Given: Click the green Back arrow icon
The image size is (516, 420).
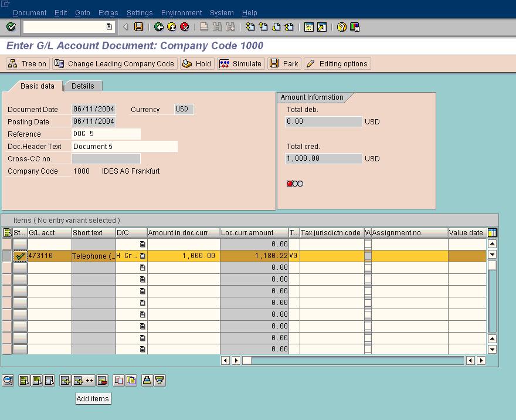Looking at the screenshot, I should pyautogui.click(x=159, y=27).
